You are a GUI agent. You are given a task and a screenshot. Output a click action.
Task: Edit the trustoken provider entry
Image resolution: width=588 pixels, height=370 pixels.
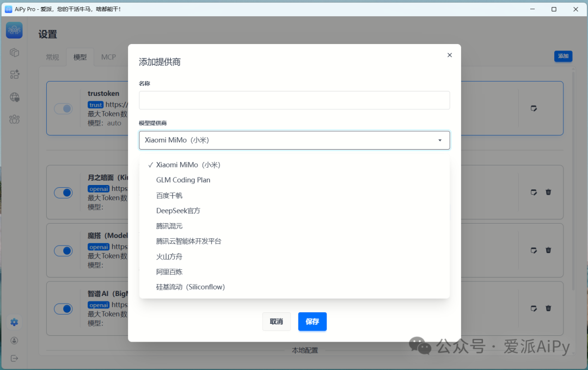click(x=534, y=108)
